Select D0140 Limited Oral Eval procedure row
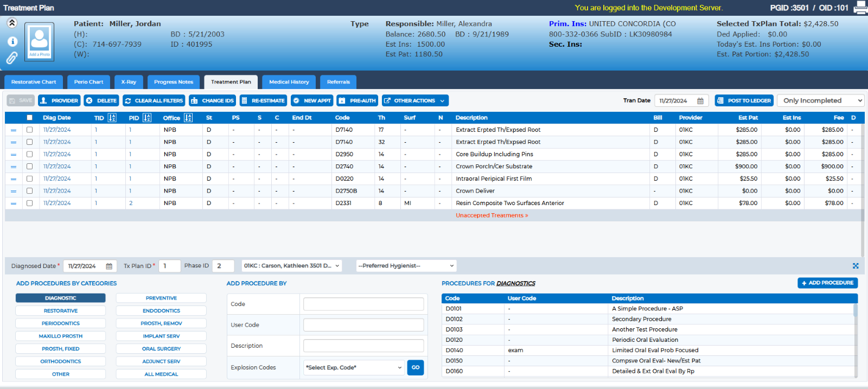 pyautogui.click(x=648, y=350)
